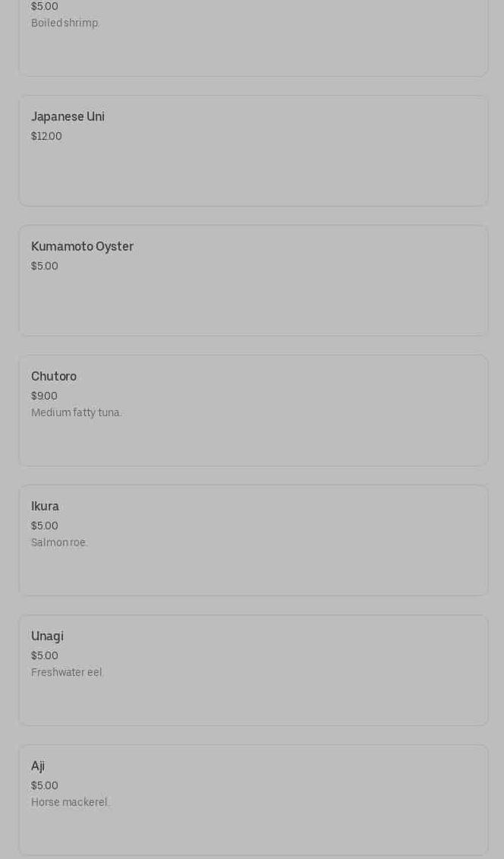The width and height of the screenshot is (504, 859).
Task: Click the $9.00 Chutoro price
Action: click(44, 396)
